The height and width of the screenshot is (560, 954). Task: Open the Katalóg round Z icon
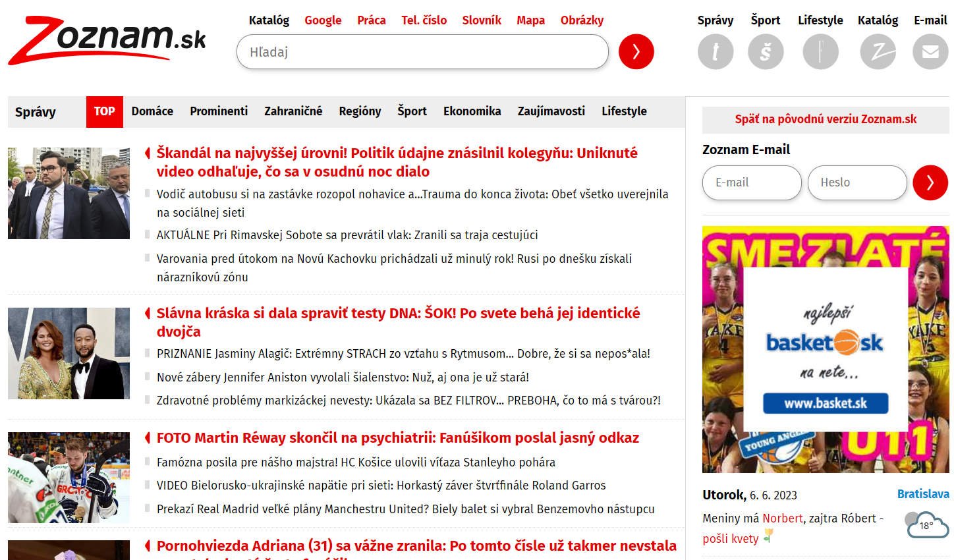[878, 51]
